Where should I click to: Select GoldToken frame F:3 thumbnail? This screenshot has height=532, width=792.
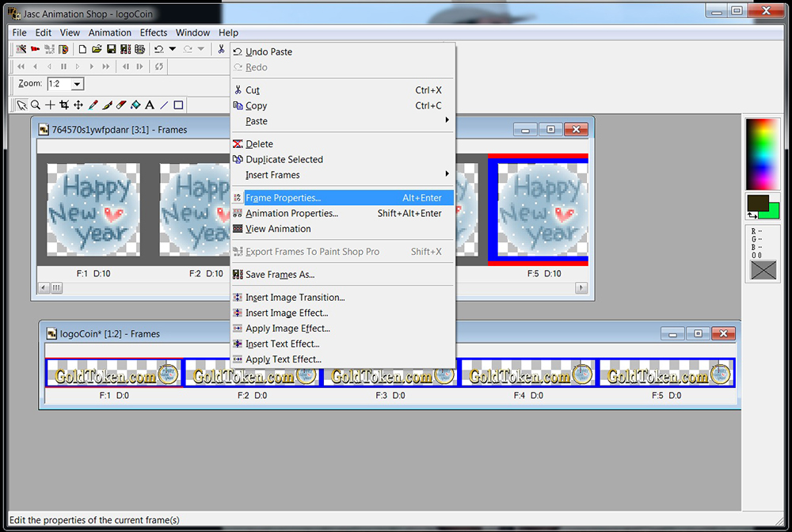pyautogui.click(x=390, y=373)
